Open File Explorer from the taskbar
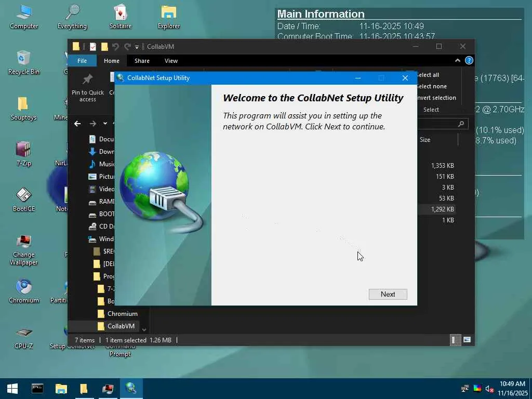532x399 pixels. [61, 389]
